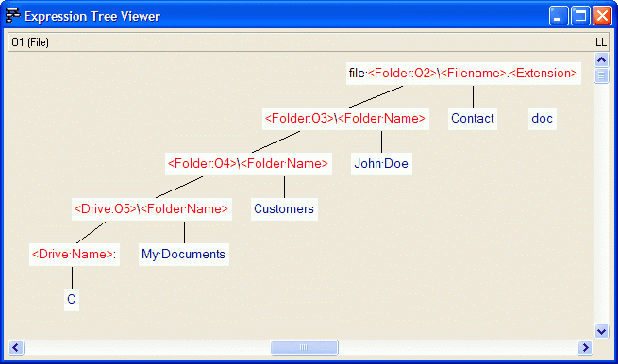The image size is (618, 364).
Task: Click the horizontal scrollbar thumb
Action: point(304,347)
